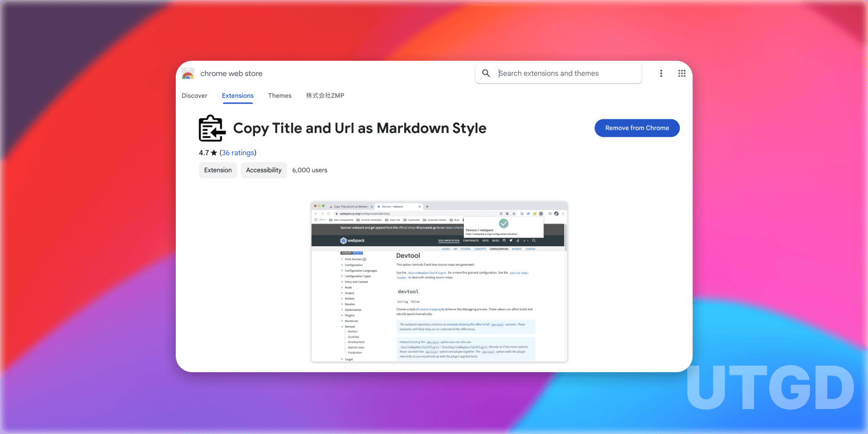Go to the Discover tab
The image size is (868, 434).
[194, 95]
